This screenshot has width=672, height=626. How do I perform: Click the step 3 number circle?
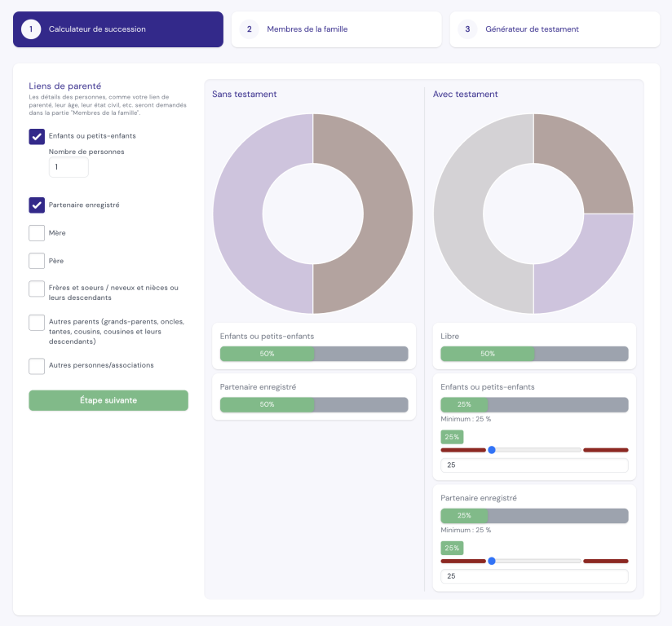point(467,29)
